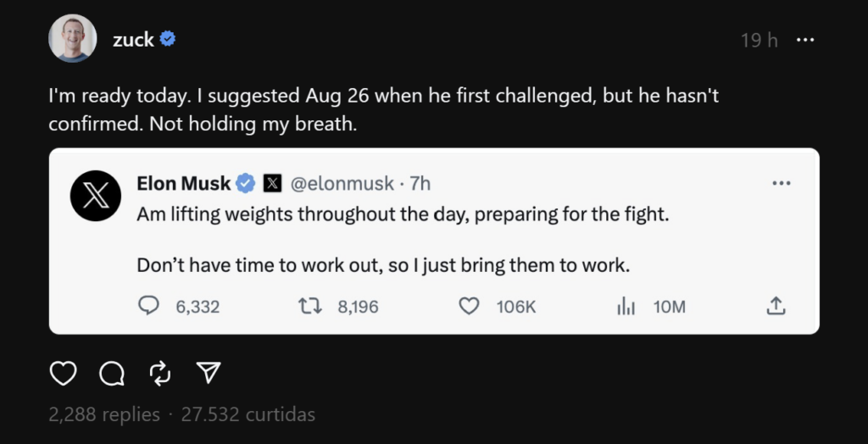The width and height of the screenshot is (868, 444).
Task: Click the 19 h post timestamp
Action: click(x=759, y=40)
